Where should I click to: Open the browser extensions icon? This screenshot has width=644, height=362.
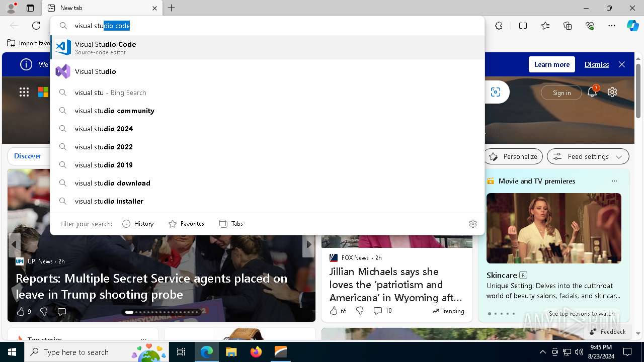pyautogui.click(x=499, y=26)
